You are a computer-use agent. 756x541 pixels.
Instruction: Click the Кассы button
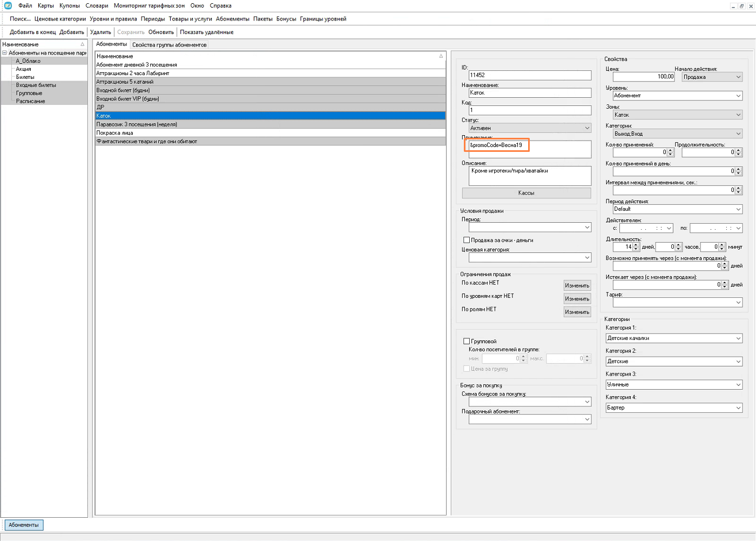526,193
